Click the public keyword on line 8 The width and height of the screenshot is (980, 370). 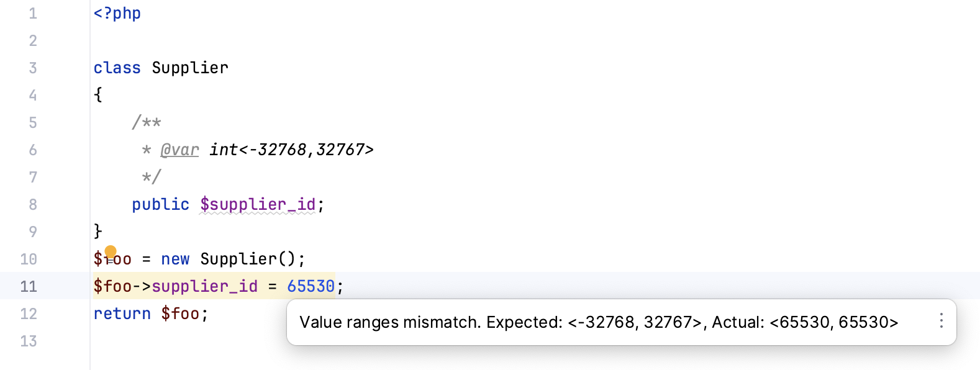pyautogui.click(x=160, y=204)
